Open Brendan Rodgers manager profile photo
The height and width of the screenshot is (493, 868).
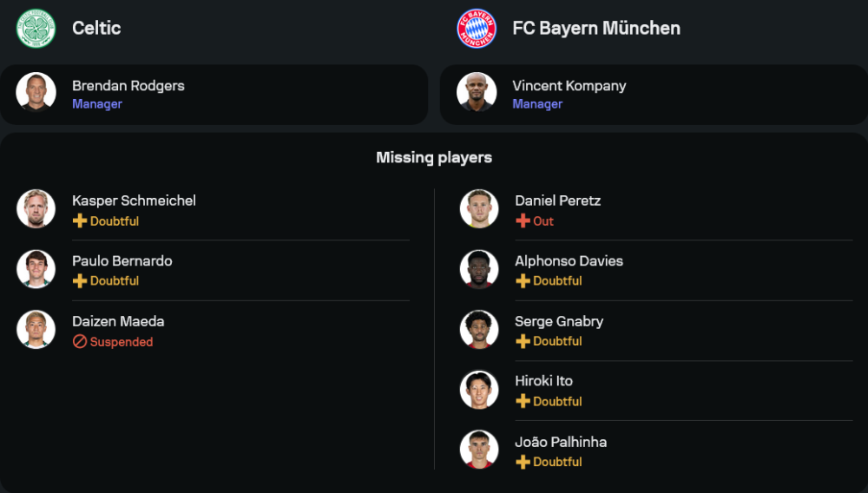[x=36, y=92]
